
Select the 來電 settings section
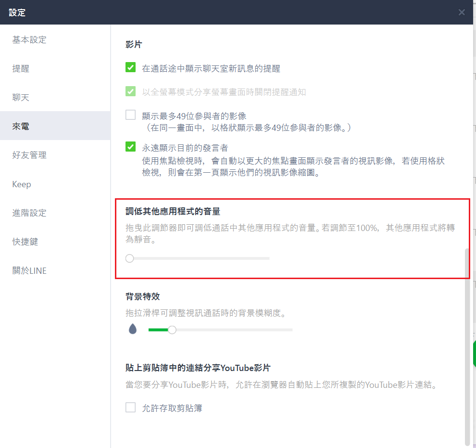pos(55,126)
